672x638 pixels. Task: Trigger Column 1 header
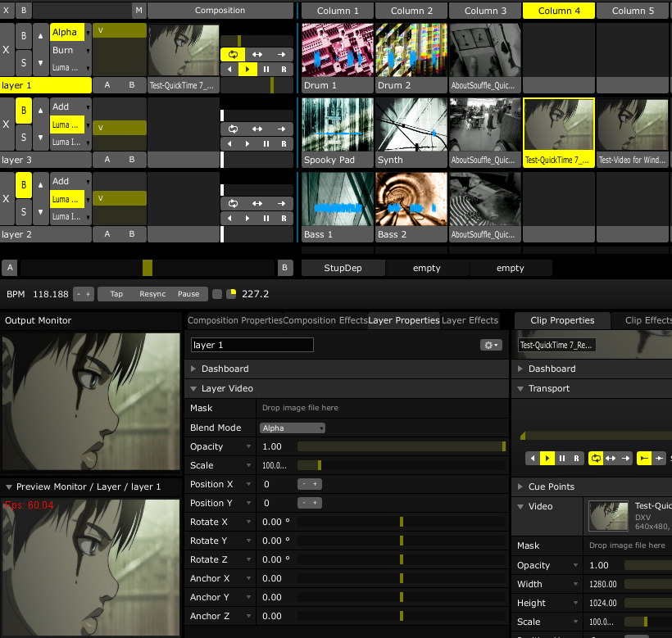tap(338, 11)
